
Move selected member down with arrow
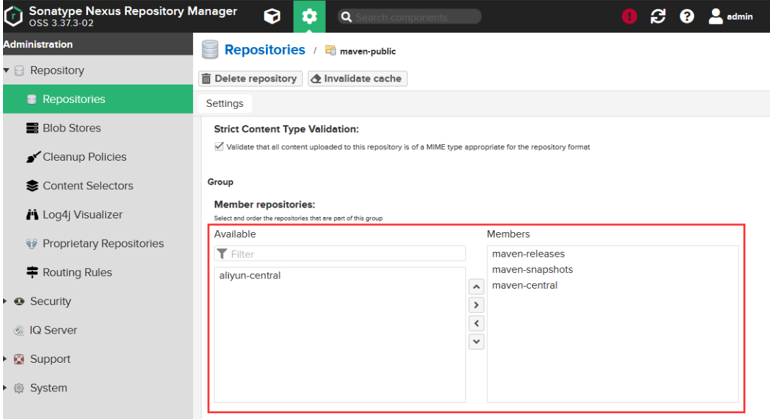coord(476,341)
